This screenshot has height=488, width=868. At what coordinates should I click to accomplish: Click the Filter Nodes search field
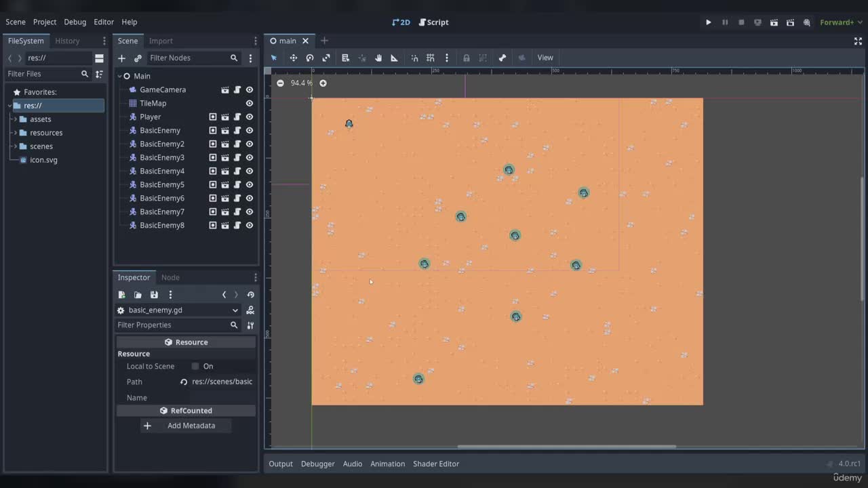coord(193,58)
